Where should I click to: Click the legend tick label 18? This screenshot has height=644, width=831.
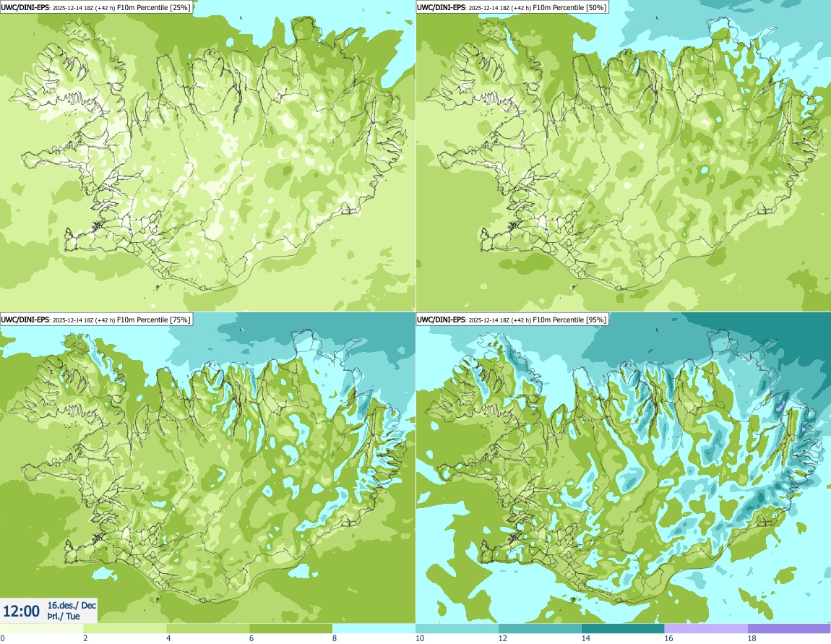coord(752,639)
